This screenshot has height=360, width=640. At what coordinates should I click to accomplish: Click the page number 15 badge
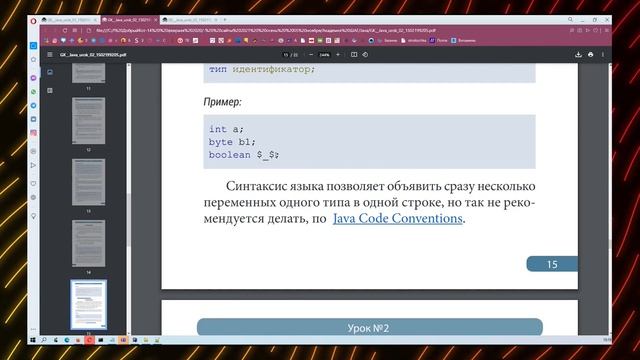pyautogui.click(x=552, y=264)
